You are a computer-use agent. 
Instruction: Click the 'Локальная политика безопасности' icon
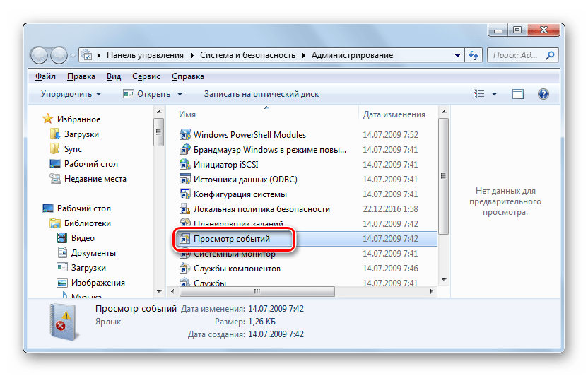[x=184, y=208]
